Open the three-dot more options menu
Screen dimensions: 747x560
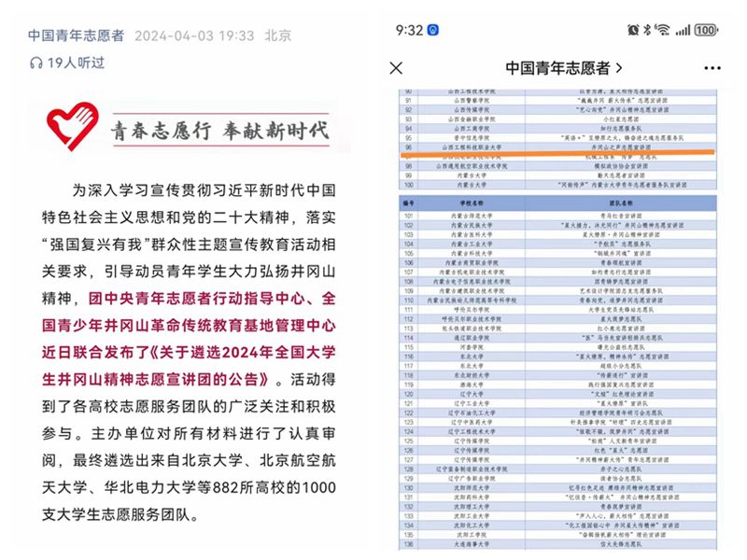[x=712, y=68]
